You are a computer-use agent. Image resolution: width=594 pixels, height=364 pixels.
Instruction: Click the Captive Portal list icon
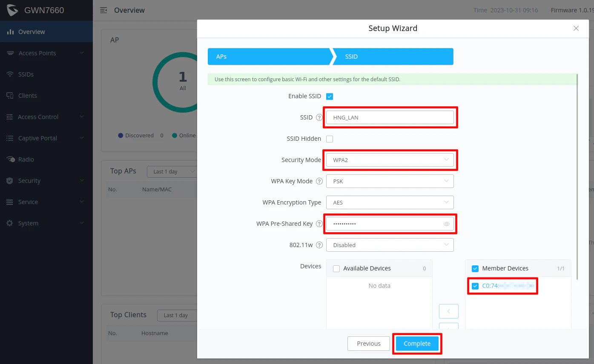tap(10, 138)
